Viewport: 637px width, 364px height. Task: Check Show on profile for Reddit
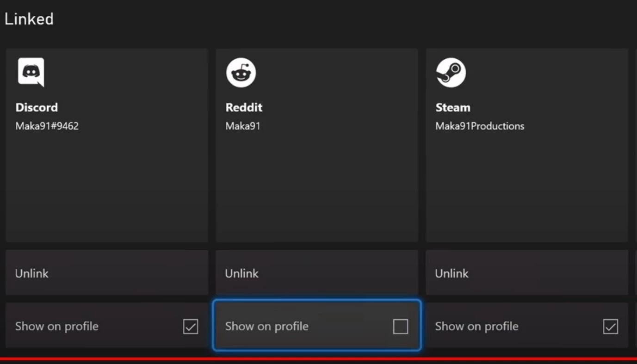[x=401, y=327]
